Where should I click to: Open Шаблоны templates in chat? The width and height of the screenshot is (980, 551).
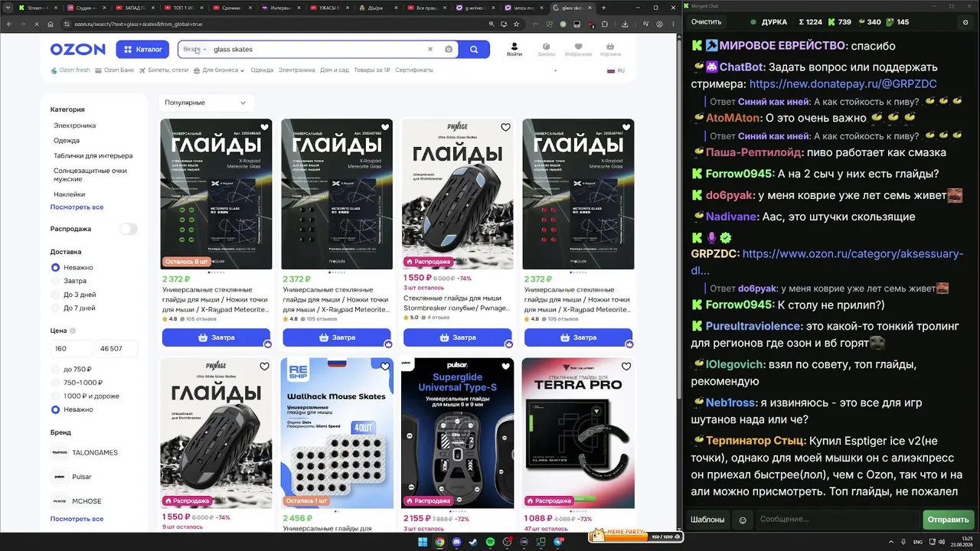coord(707,520)
